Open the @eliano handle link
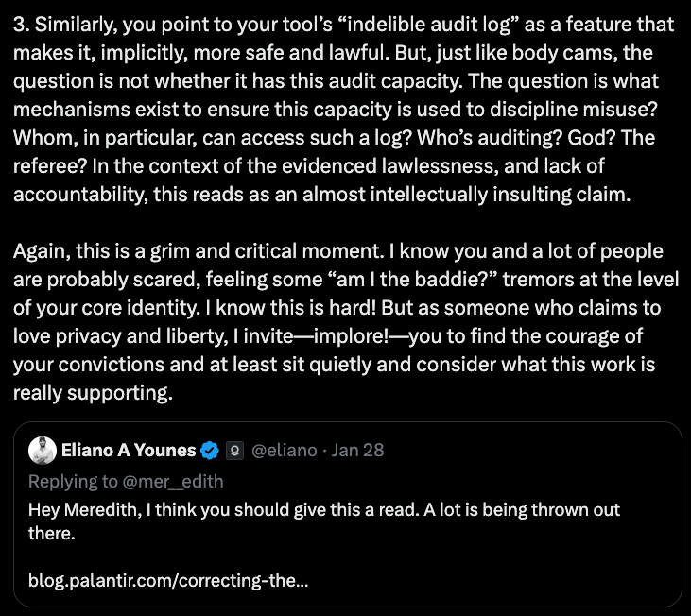 tap(285, 451)
